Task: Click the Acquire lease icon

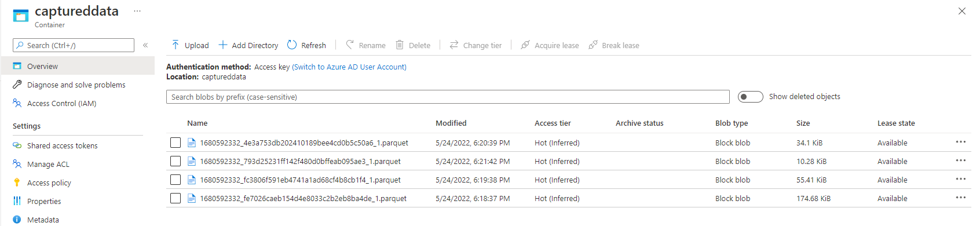Action: tap(525, 45)
